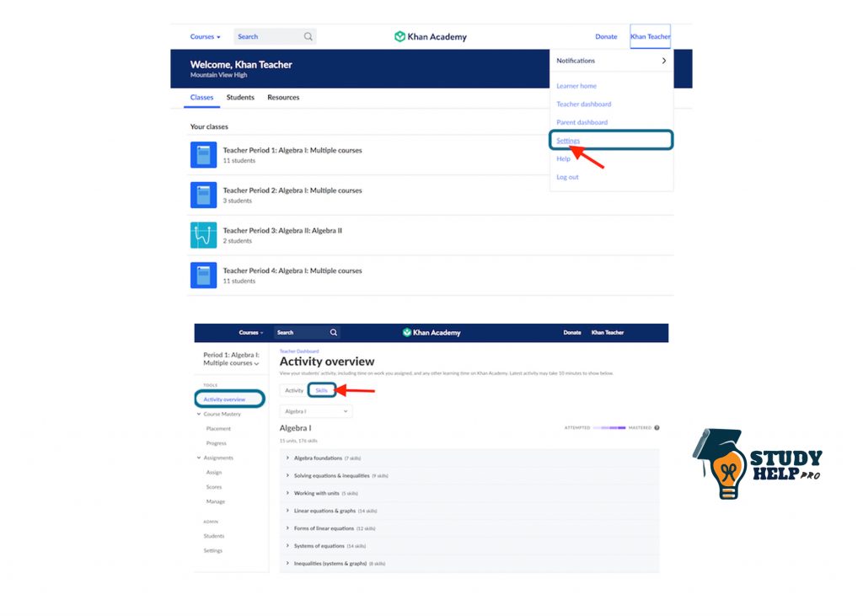Open Teacher Period 4: Algebra I class link
This screenshot has width=863, height=616.
292,271
